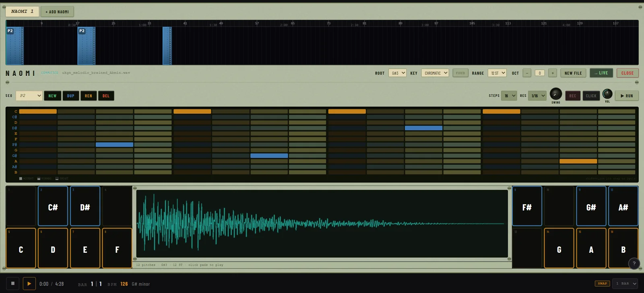Image resolution: width=644 pixels, height=293 pixels.
Task: Play the E pad
Action: pyautogui.click(x=85, y=248)
